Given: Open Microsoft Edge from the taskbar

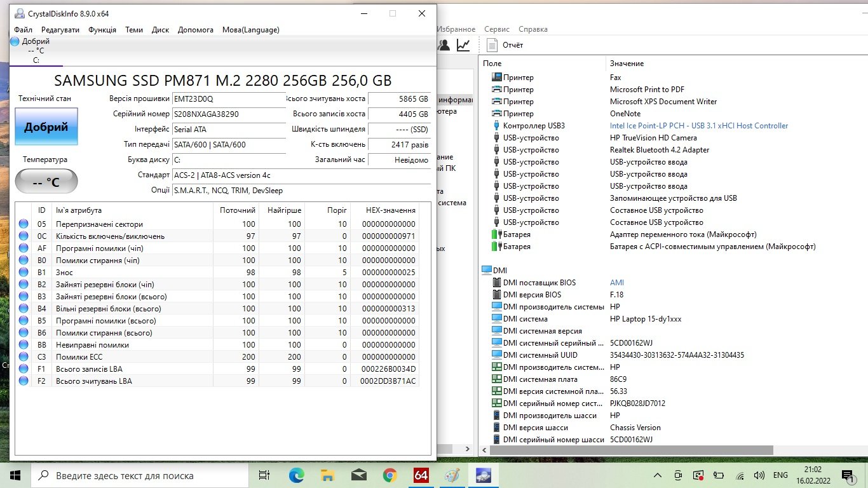Looking at the screenshot, I should pos(296,475).
